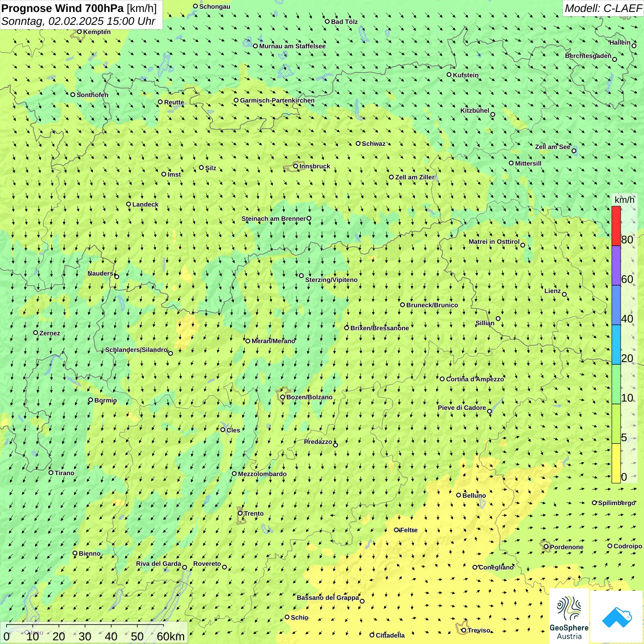Click the 'Cittadella' label
This screenshot has width=644, height=644.
[390, 635]
